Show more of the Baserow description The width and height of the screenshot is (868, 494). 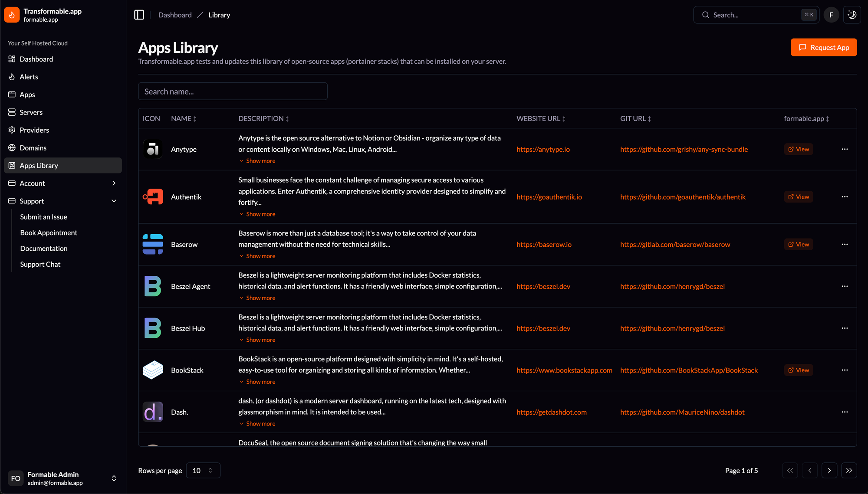coord(257,255)
